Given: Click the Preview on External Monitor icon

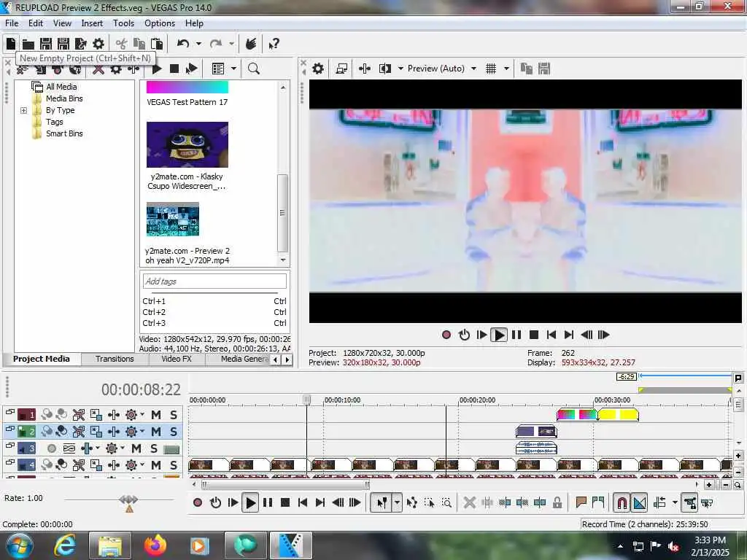Looking at the screenshot, I should click(x=341, y=69).
